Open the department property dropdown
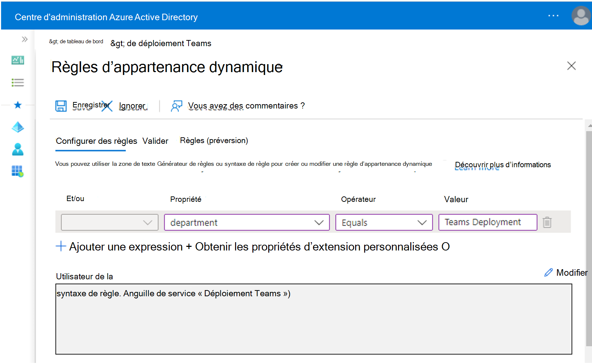This screenshot has height=364, width=592. (x=247, y=222)
